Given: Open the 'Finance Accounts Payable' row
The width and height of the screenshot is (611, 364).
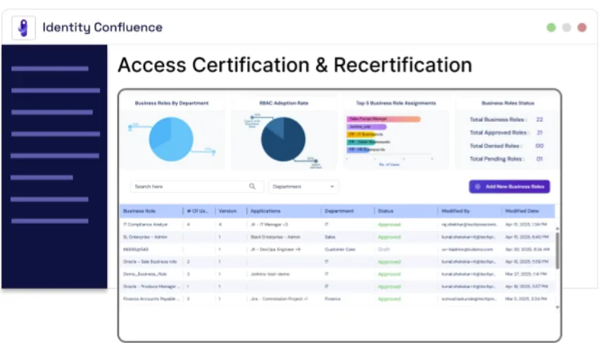Looking at the screenshot, I should click(151, 299).
